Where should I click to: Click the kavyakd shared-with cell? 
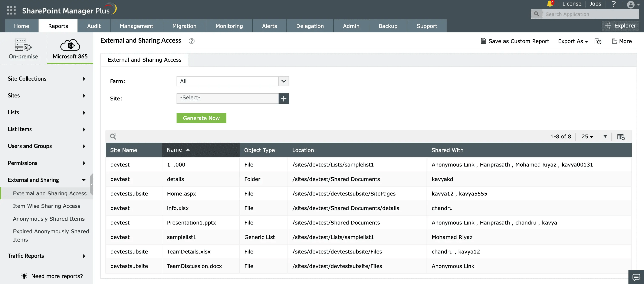529,179
